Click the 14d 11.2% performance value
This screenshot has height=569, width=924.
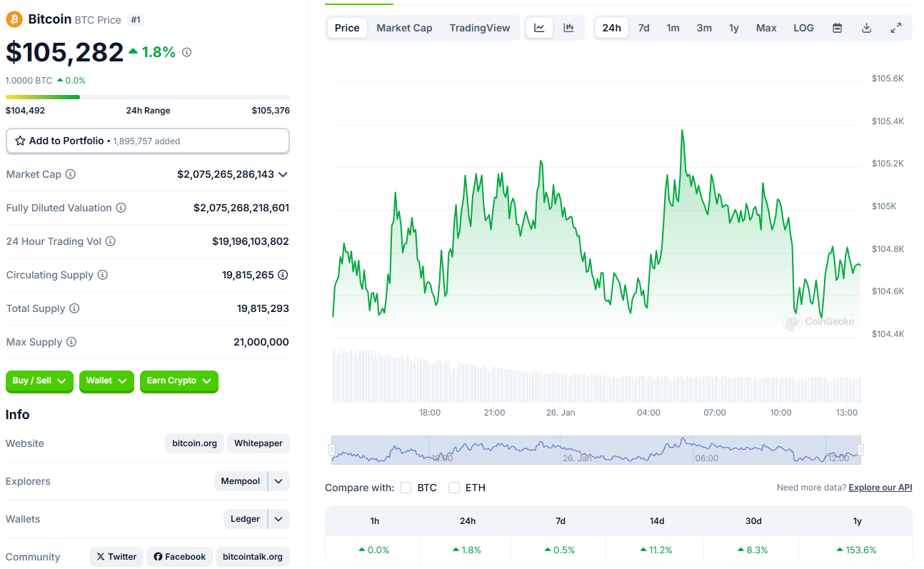(657, 550)
